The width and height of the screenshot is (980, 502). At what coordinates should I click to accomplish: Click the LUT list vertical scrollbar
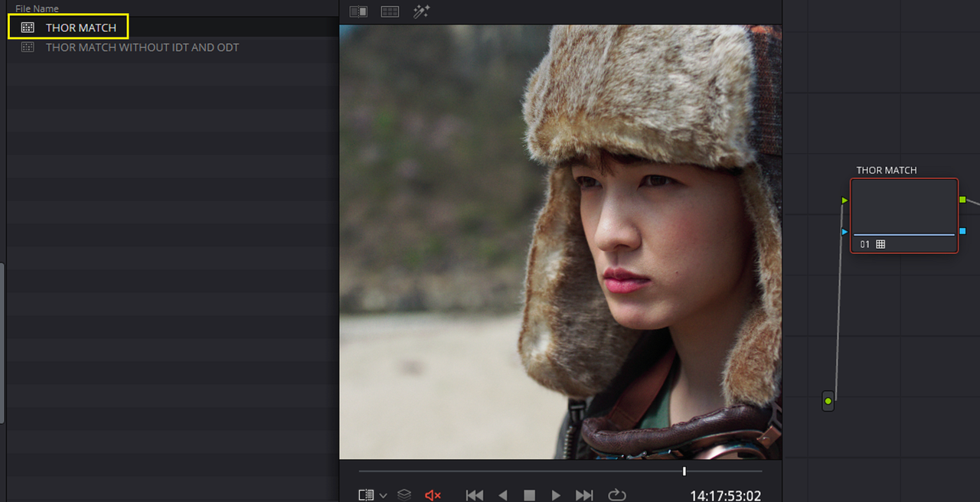coord(2,343)
